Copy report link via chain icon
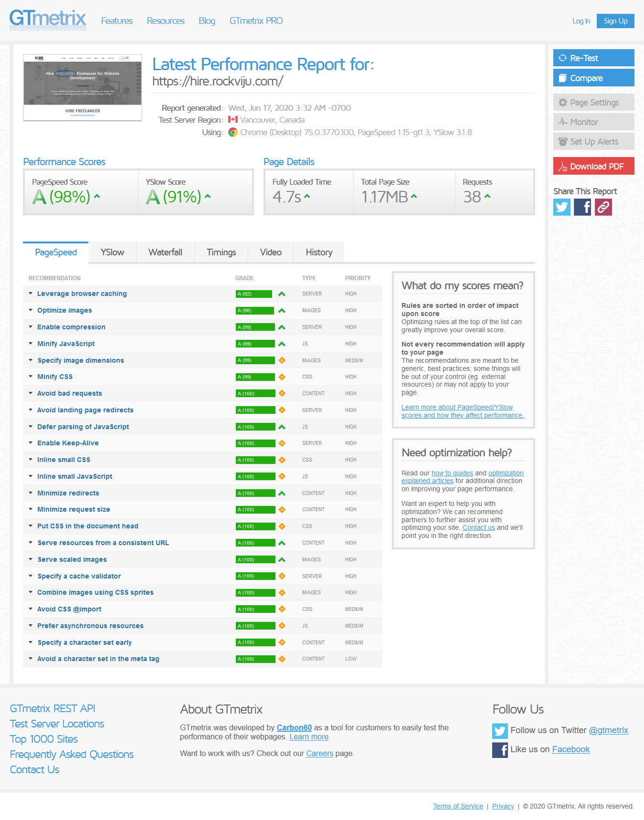The width and height of the screenshot is (644, 820). 603,207
